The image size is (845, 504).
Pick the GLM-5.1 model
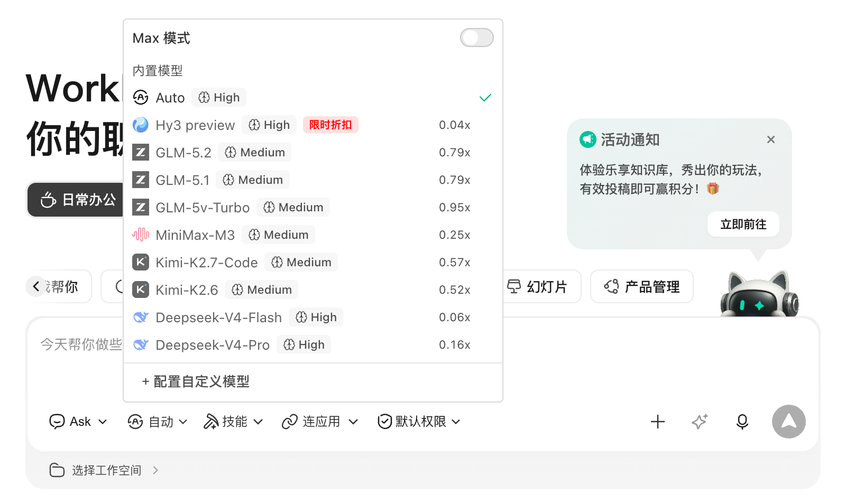[x=313, y=180]
